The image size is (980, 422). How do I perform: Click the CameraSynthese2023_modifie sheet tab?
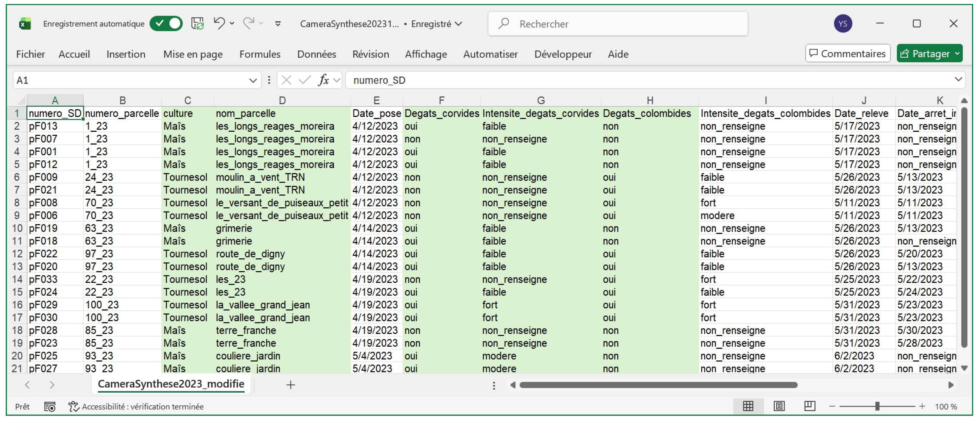(171, 384)
